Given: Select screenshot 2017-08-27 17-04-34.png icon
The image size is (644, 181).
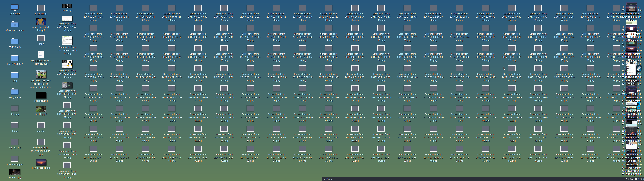Looking at the screenshot, I should (x=93, y=8).
